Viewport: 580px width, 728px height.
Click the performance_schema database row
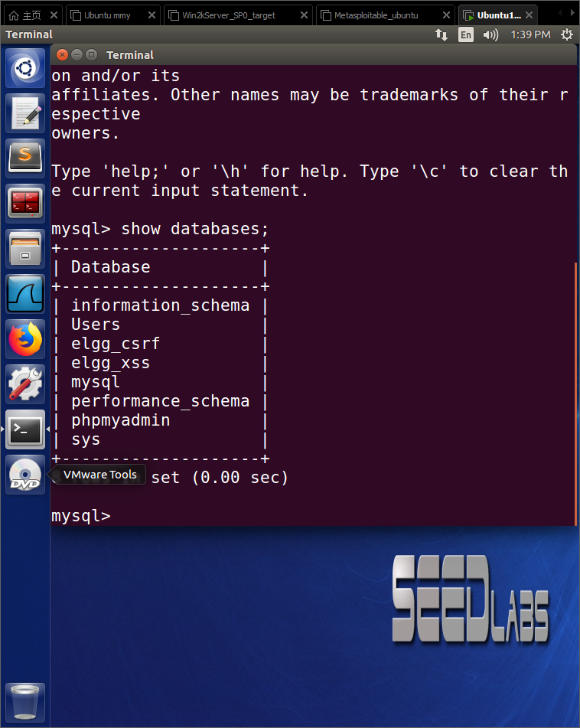(x=160, y=401)
